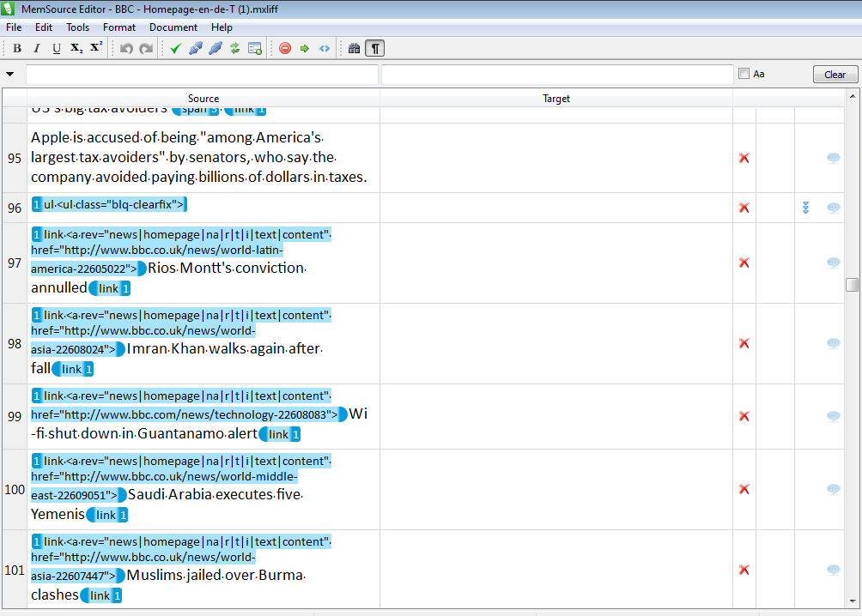Click the green circular arrows icon
The width and height of the screenshot is (862, 616).
coord(234,48)
